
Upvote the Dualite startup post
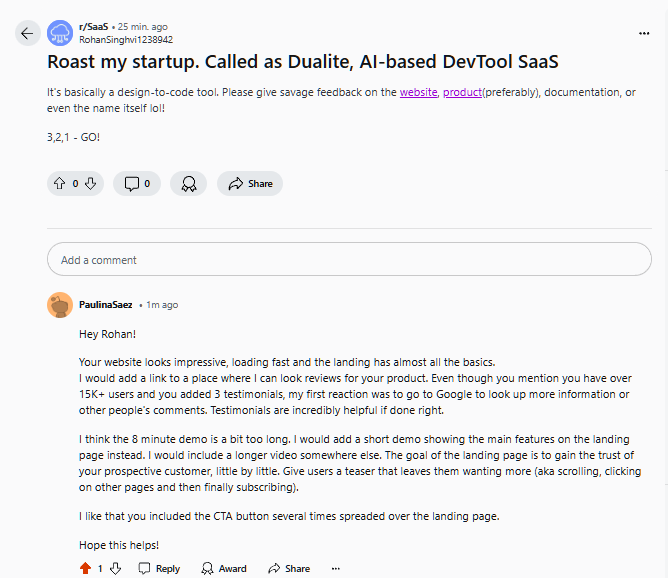click(59, 184)
